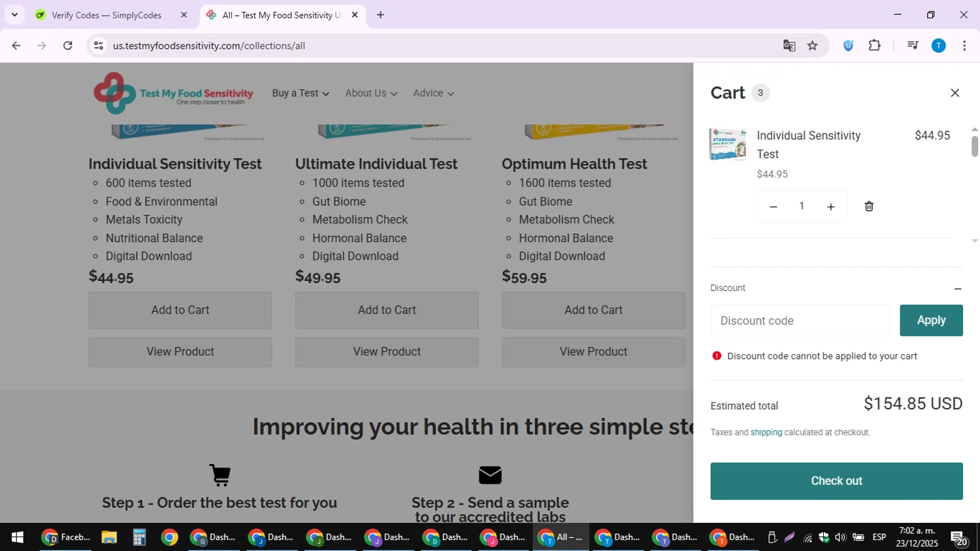The image size is (980, 551).
Task: Increase quantity with the plus button
Action: click(x=831, y=207)
